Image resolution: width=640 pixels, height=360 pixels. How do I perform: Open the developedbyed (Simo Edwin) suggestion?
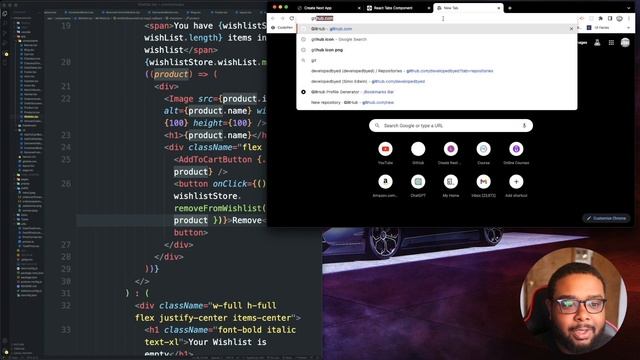click(x=437, y=81)
